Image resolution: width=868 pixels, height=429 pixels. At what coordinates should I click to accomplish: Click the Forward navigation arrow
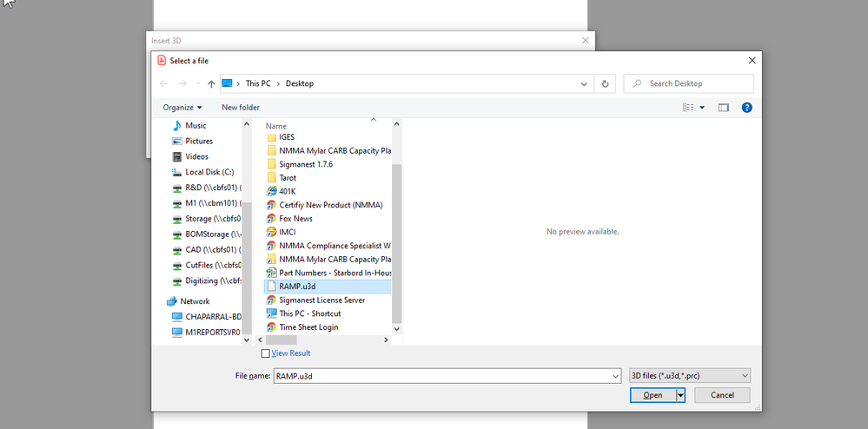[182, 83]
